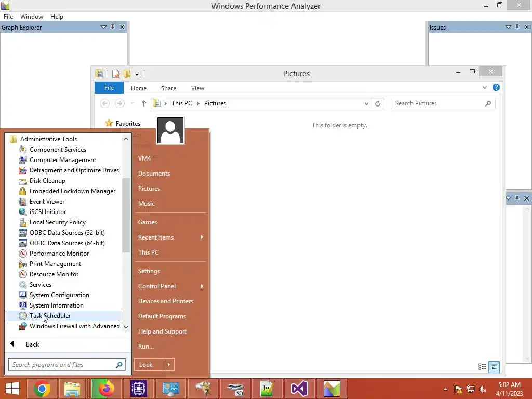Expand Control Panel submenu
This screenshot has height=399, width=532.
[x=170, y=286]
